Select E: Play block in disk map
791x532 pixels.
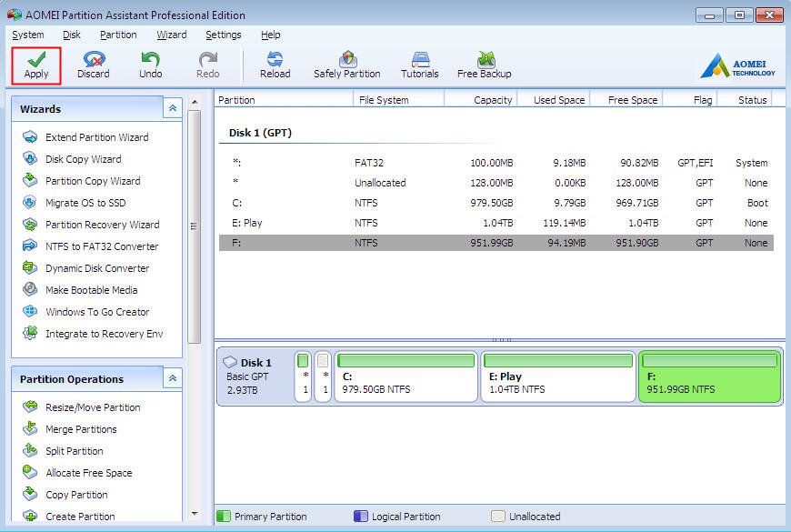pyautogui.click(x=558, y=376)
